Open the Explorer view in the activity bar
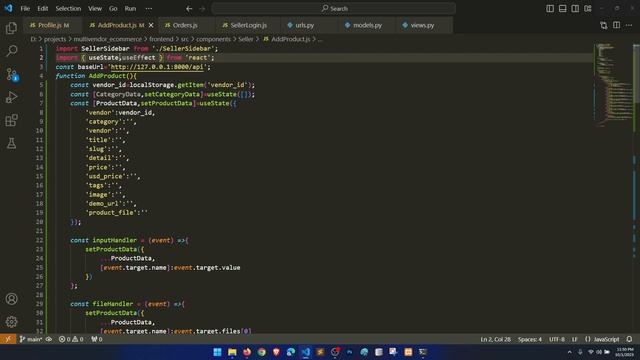The height and width of the screenshot is (360, 640). pos(11,28)
